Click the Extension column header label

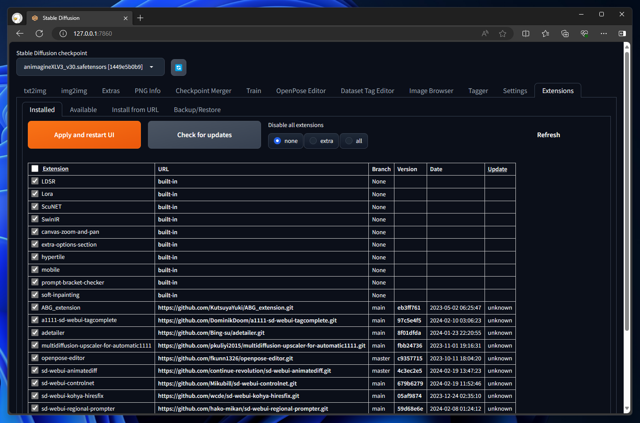coord(56,169)
